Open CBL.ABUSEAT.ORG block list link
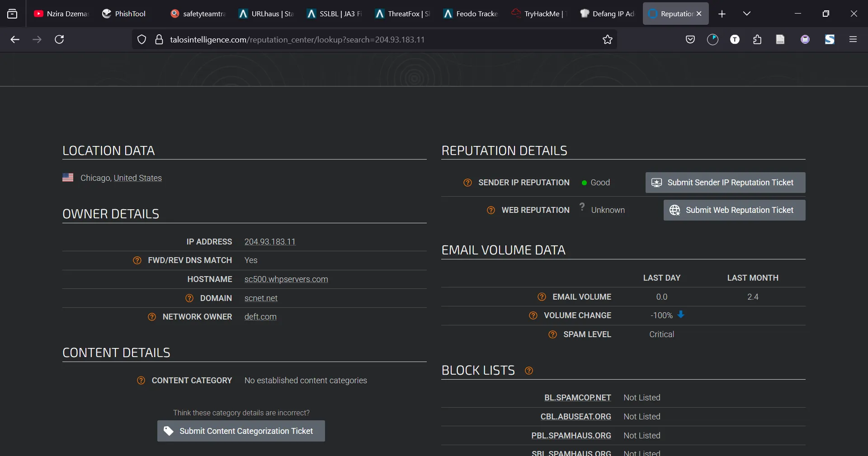868x456 pixels. click(x=576, y=417)
